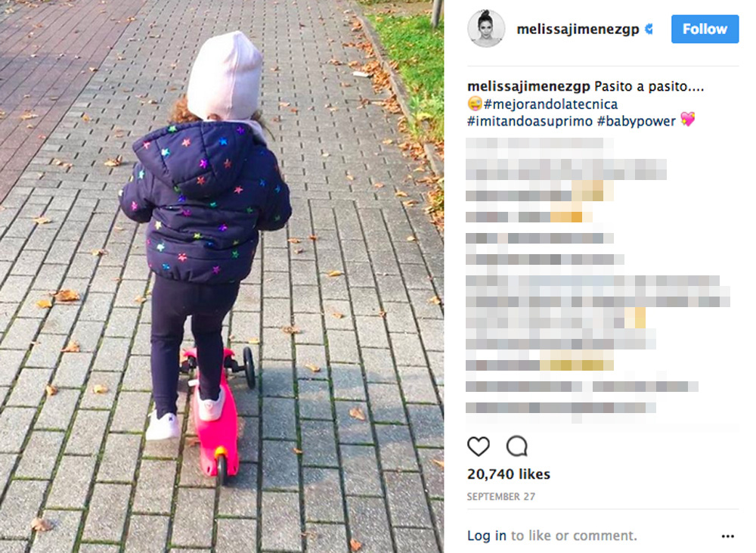Click the tongue-out emoji in caption
756x553 pixels.
[475, 104]
